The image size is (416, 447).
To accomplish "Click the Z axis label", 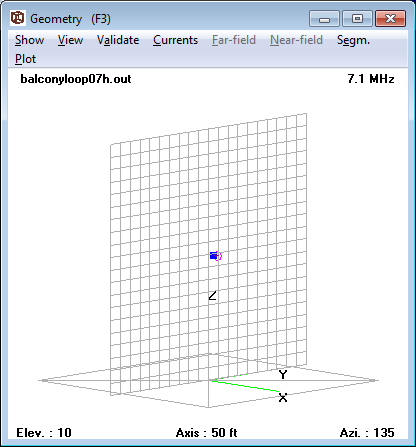I will coord(212,295).
